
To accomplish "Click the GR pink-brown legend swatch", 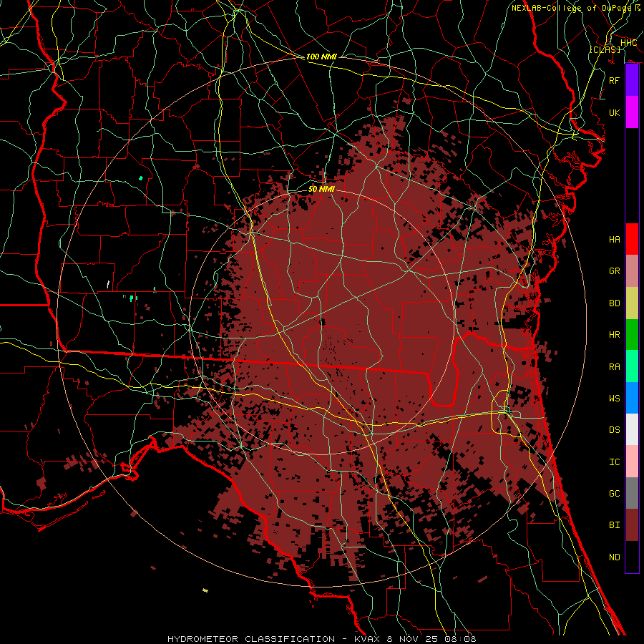I will coord(632,270).
